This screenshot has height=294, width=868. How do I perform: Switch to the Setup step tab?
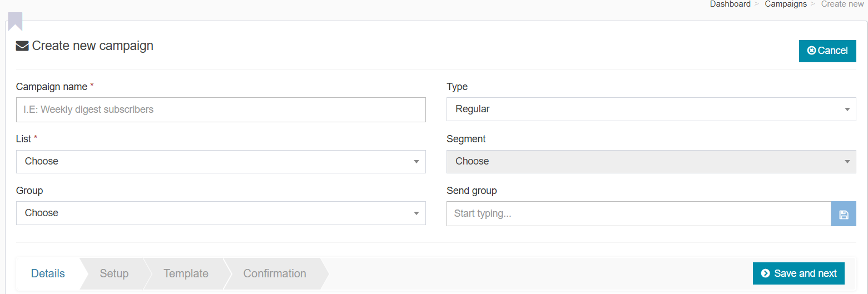(114, 273)
